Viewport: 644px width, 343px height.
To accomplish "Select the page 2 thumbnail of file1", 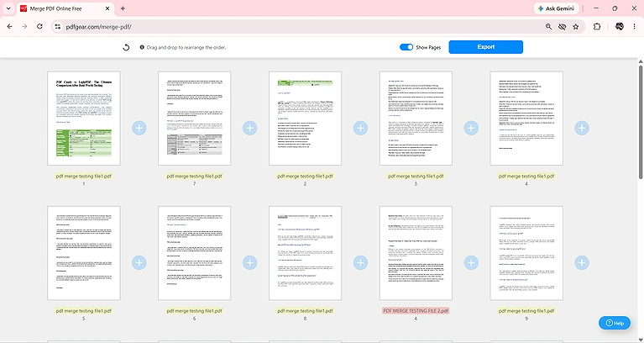I will 305,119.
